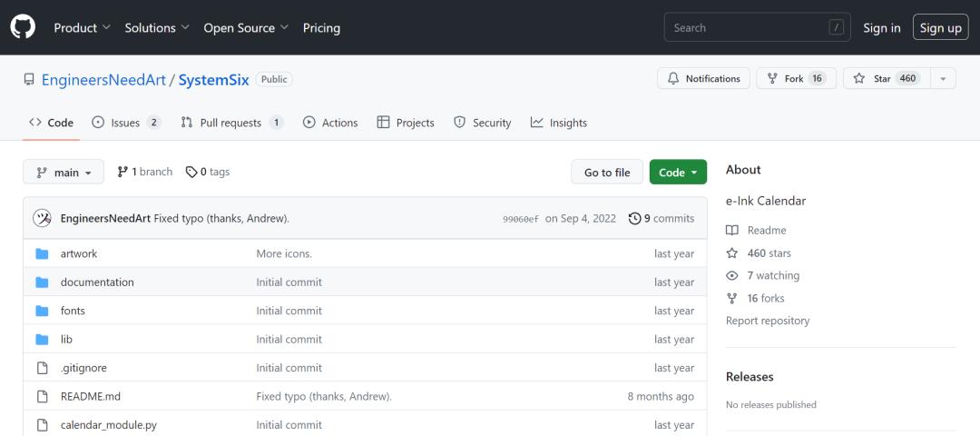Switch to the Issues tab
This screenshot has height=436, width=980.
click(x=126, y=123)
